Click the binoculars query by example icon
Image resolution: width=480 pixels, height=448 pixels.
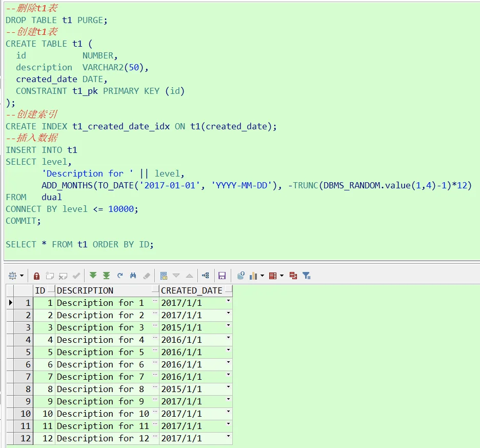point(133,276)
